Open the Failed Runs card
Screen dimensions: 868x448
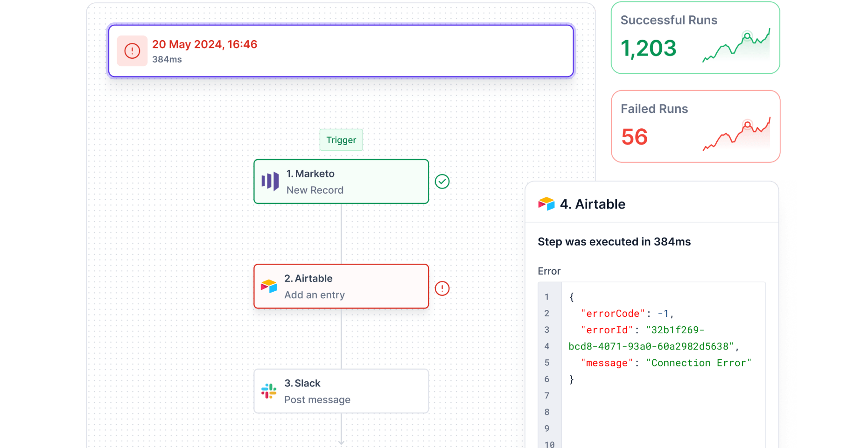[x=695, y=126]
